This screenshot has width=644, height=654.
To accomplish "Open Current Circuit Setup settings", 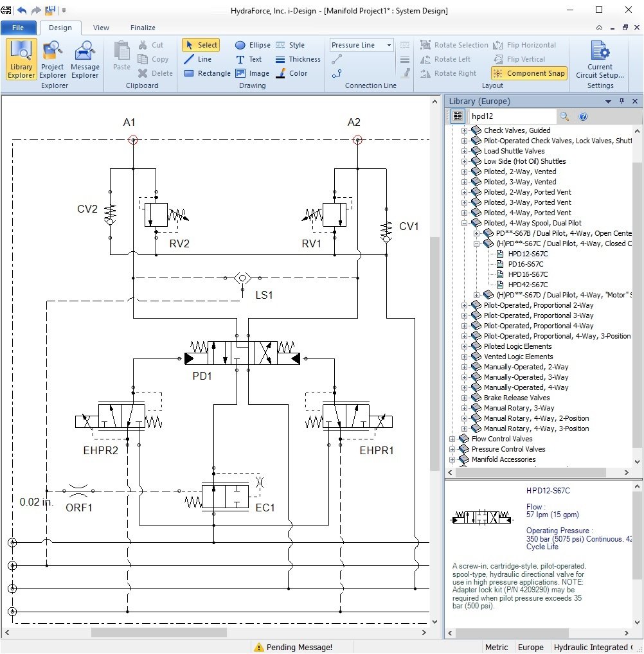I will coord(600,61).
